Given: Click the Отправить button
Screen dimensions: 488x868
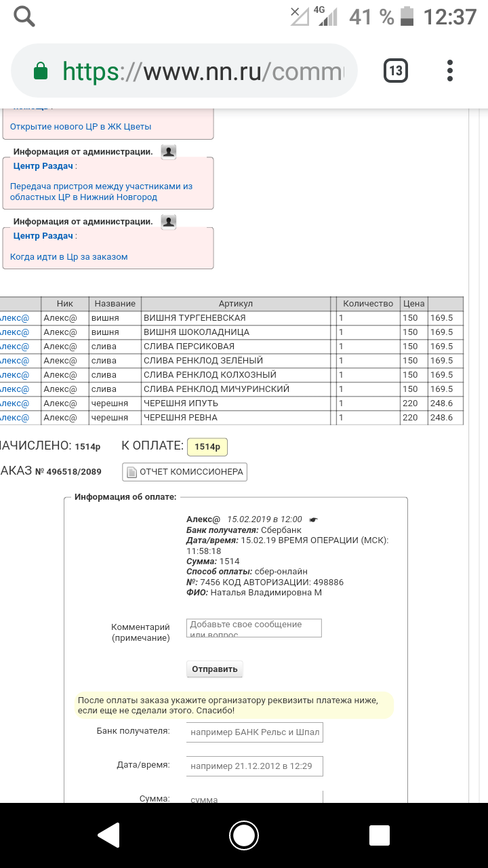Looking at the screenshot, I should coord(215,669).
